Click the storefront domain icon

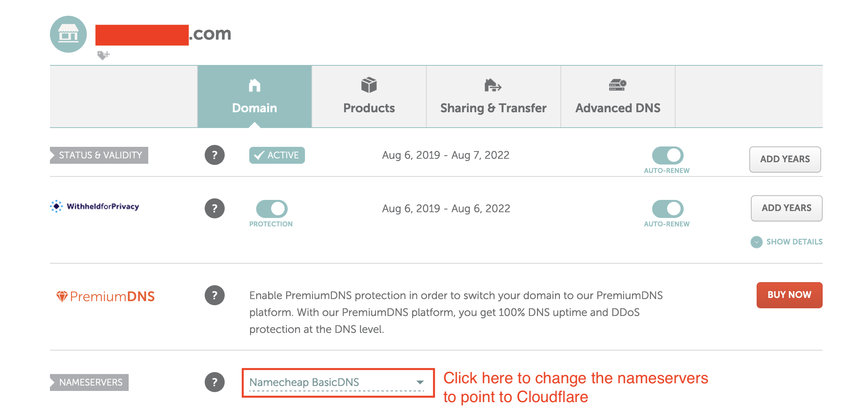[68, 34]
